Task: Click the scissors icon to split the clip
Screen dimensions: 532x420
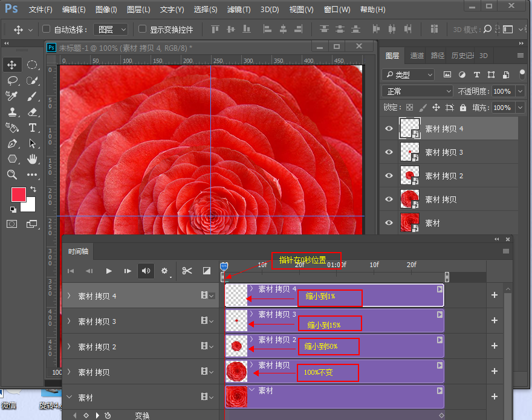Action: coord(187,270)
